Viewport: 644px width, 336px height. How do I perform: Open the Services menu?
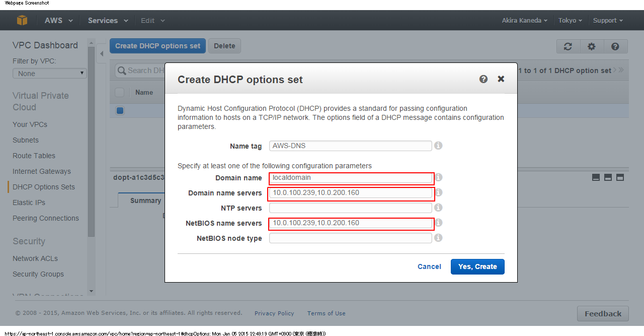click(x=108, y=21)
